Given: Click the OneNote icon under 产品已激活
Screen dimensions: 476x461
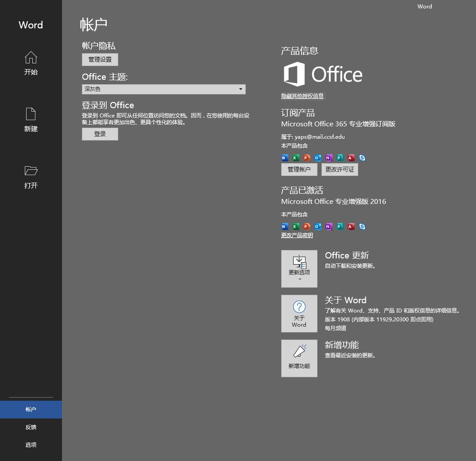Looking at the screenshot, I should pyautogui.click(x=329, y=227).
